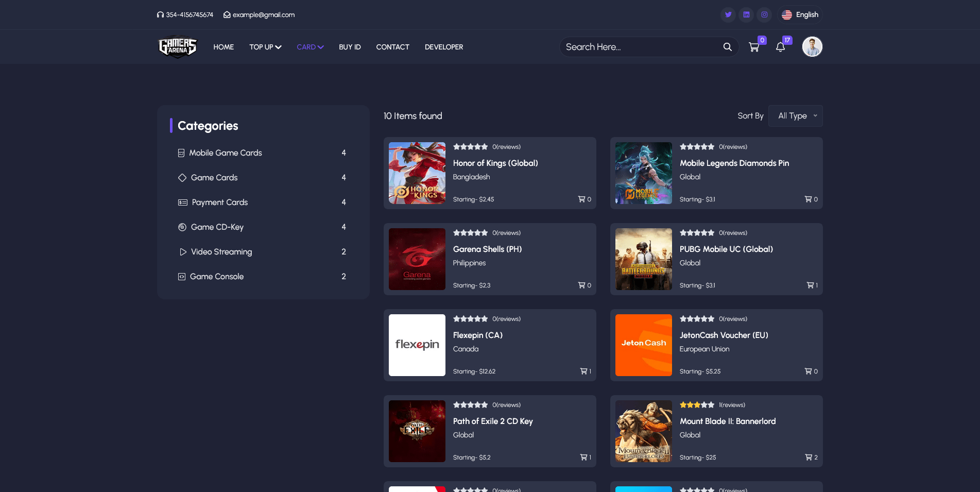Click the Instagram social icon
The image size is (980, 492).
pos(764,15)
